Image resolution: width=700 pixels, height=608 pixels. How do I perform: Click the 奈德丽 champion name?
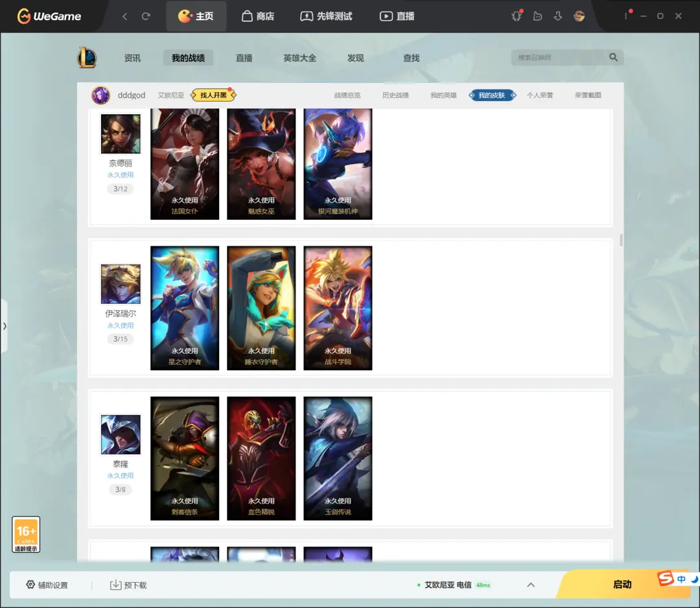[121, 163]
